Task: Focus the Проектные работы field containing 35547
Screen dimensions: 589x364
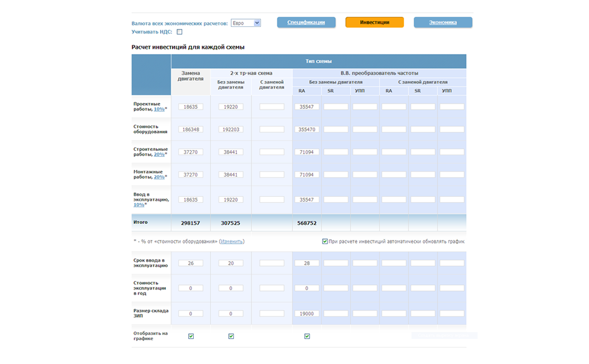Action: click(x=307, y=107)
